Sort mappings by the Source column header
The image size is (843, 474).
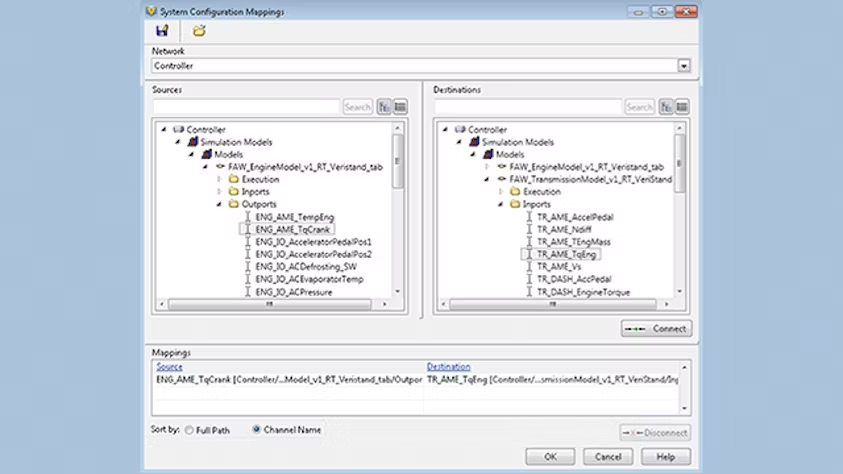169,367
